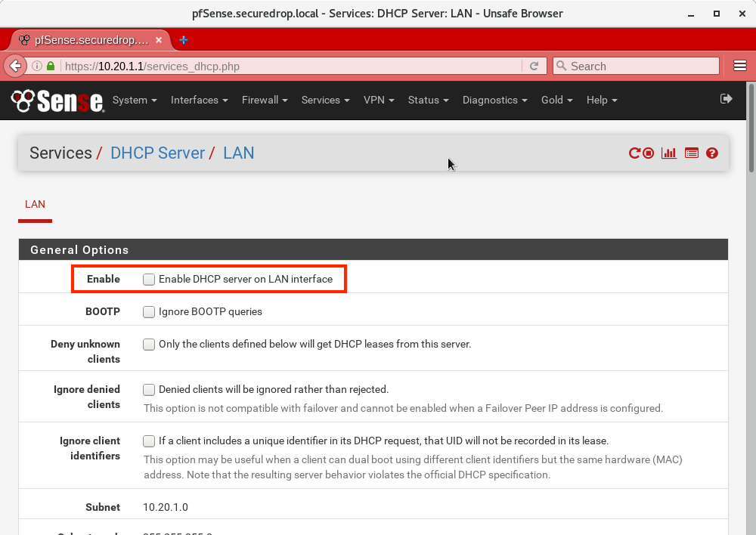This screenshot has width=756, height=535.
Task: Click the logout icon in navbar
Action: pos(726,99)
